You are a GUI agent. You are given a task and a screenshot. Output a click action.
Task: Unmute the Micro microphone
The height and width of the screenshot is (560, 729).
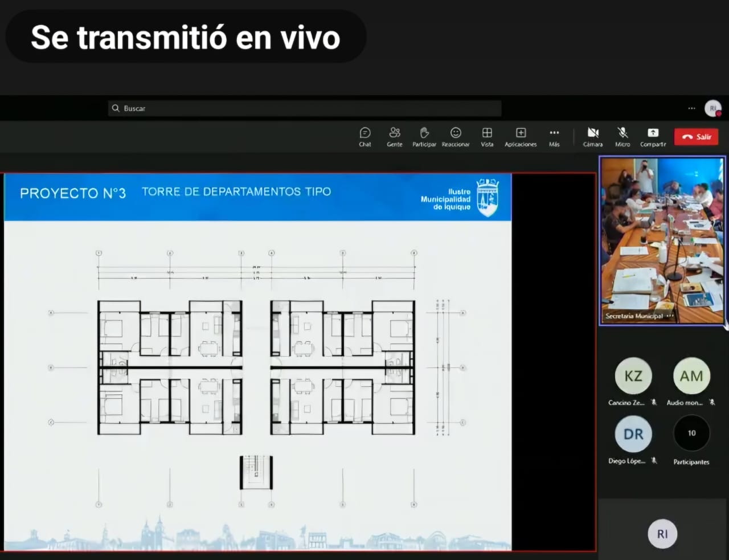(622, 137)
